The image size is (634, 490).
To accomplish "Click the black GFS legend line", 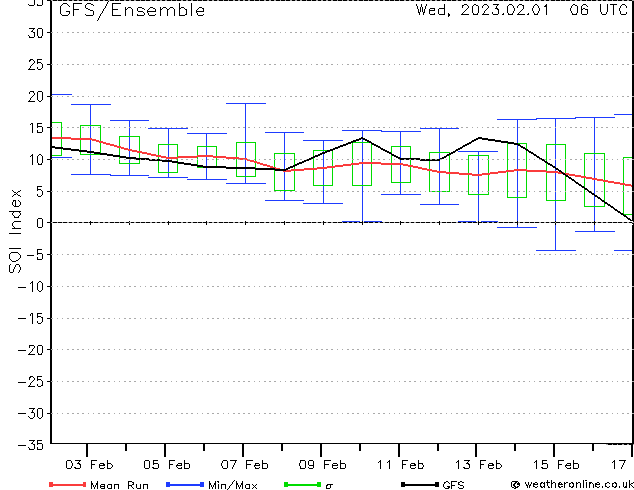I will (x=420, y=484).
